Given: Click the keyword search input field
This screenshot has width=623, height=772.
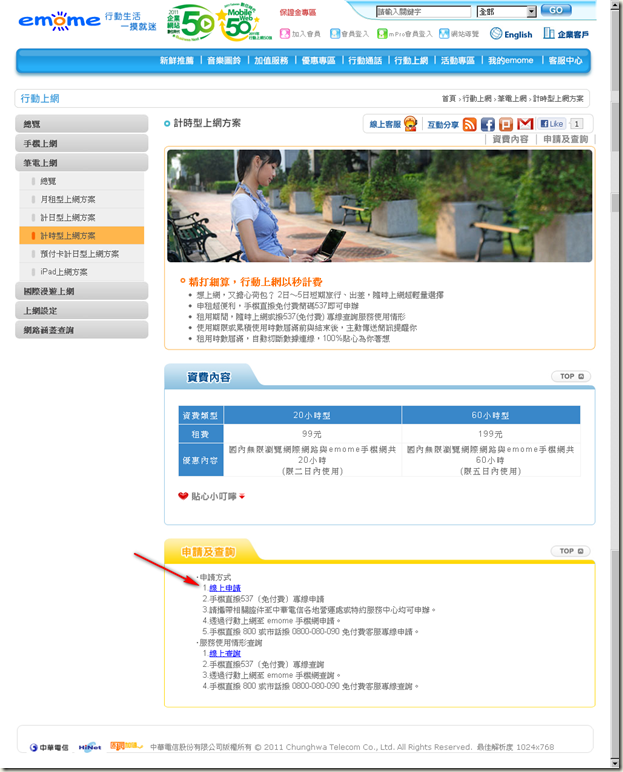Looking at the screenshot, I should point(423,11).
